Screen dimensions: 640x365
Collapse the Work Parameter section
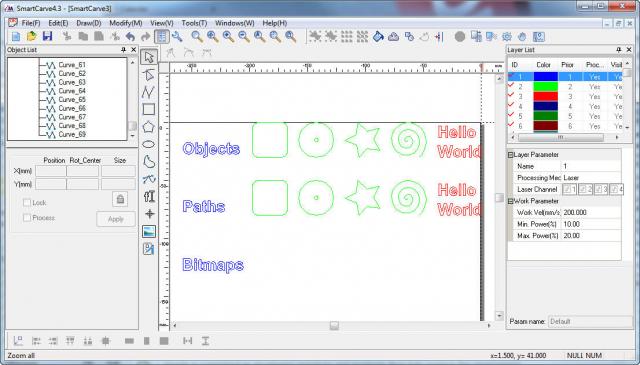510,201
